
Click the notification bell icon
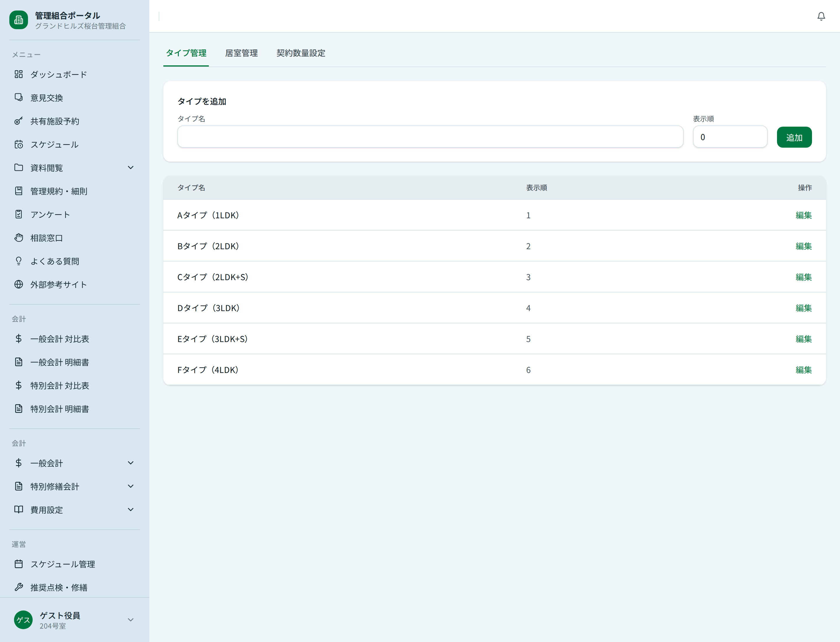pos(821,16)
